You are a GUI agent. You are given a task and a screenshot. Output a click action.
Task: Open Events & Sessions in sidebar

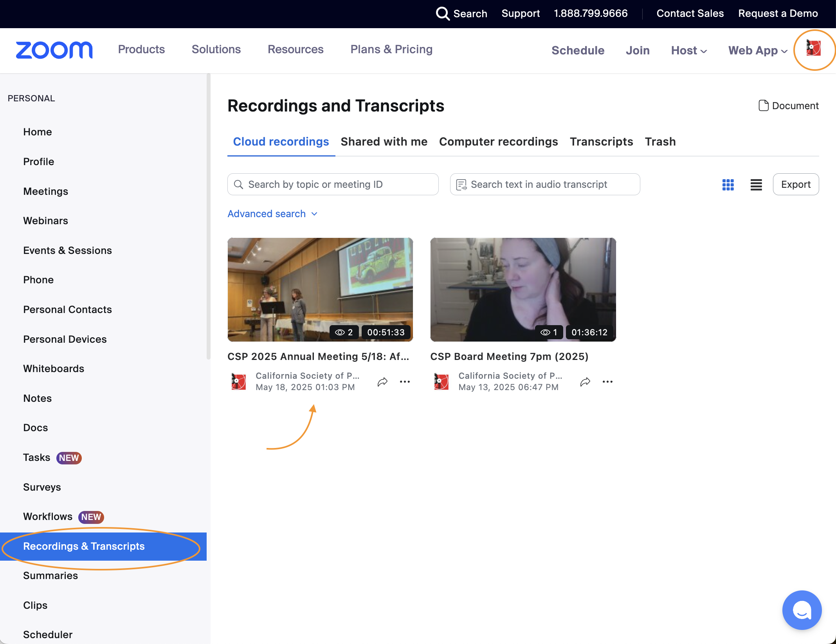pos(68,250)
